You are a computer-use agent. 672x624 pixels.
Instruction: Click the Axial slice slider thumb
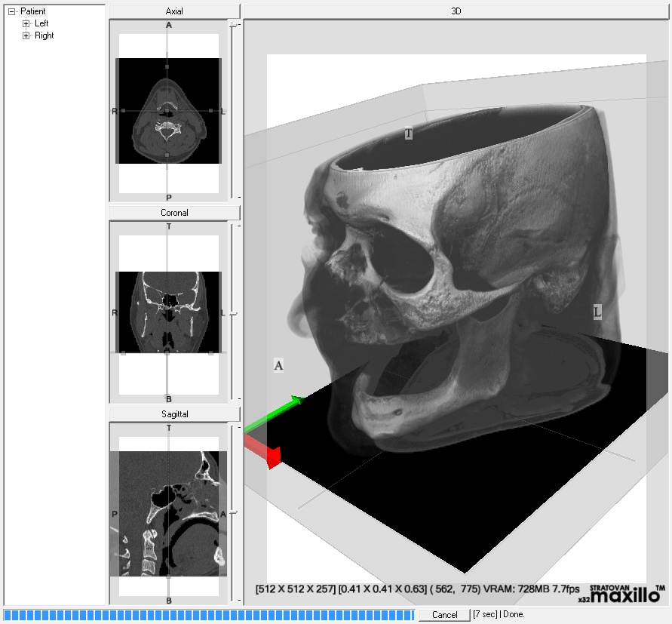(233, 25)
